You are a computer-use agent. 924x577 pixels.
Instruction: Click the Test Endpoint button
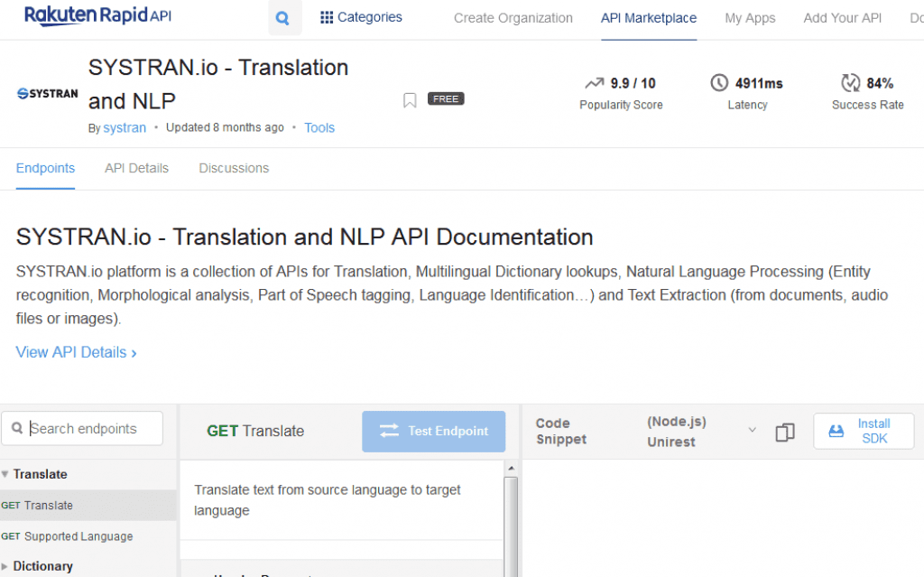point(434,432)
